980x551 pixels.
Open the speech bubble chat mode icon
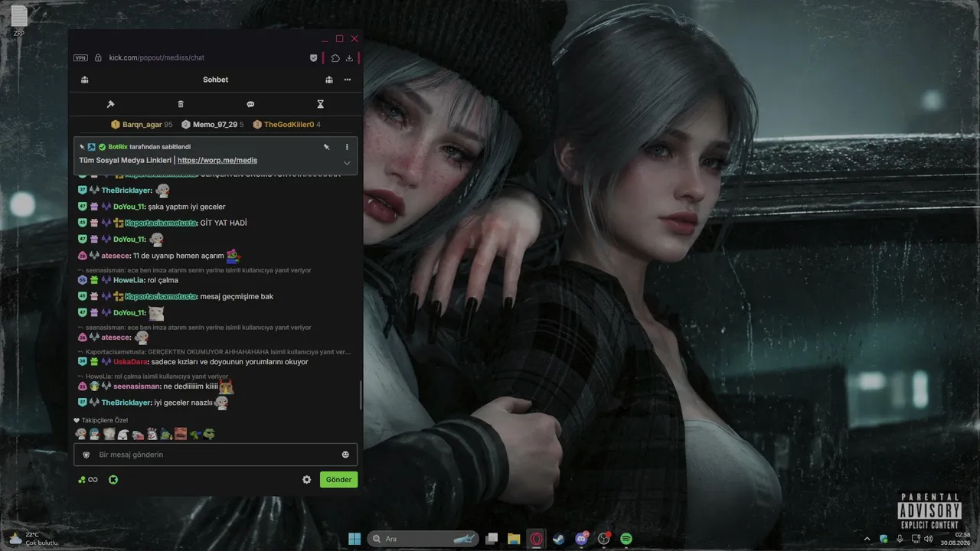click(250, 104)
